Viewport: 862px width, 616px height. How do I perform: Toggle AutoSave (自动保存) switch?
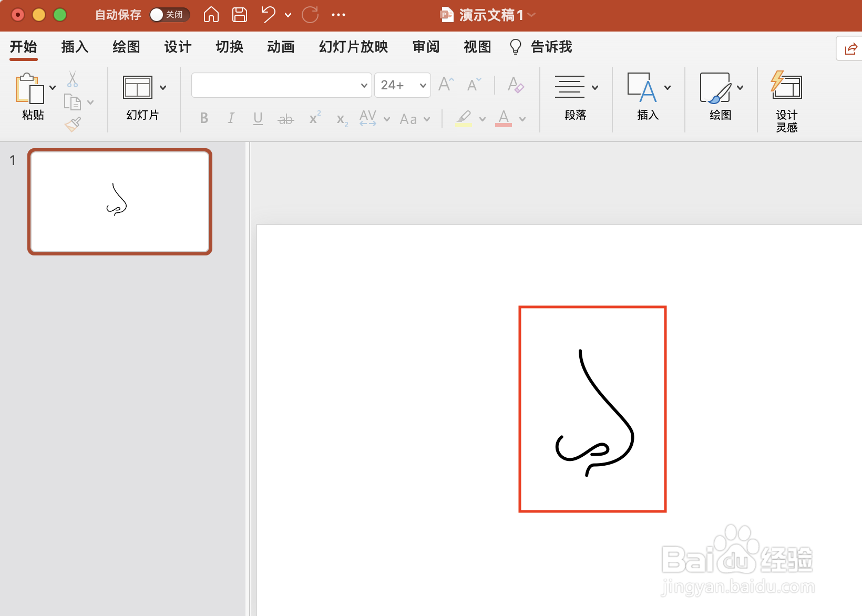[169, 15]
